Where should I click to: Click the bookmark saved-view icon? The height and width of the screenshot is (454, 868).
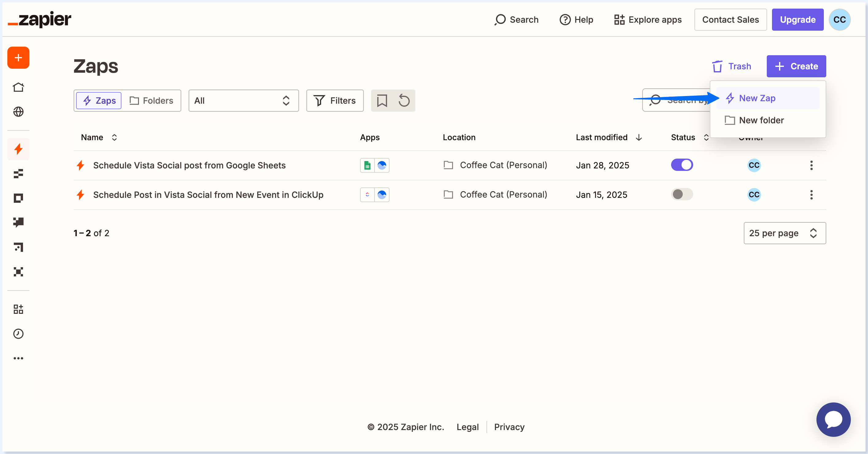click(382, 100)
